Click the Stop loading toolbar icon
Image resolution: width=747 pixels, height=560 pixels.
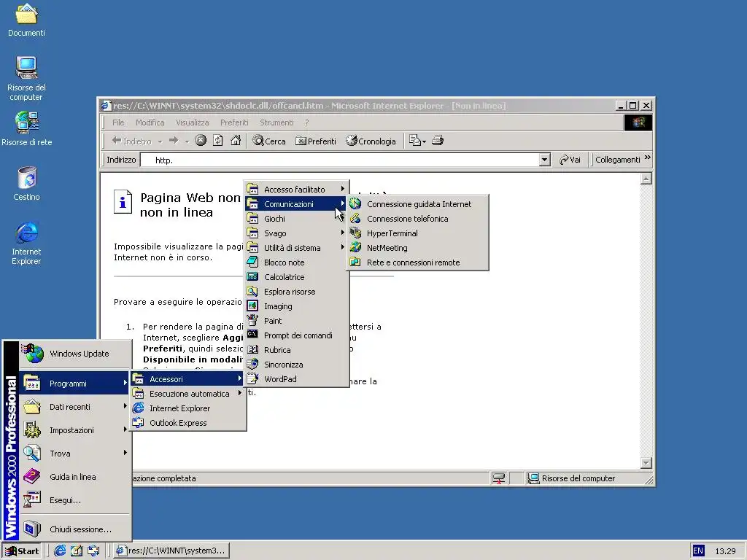pos(201,141)
